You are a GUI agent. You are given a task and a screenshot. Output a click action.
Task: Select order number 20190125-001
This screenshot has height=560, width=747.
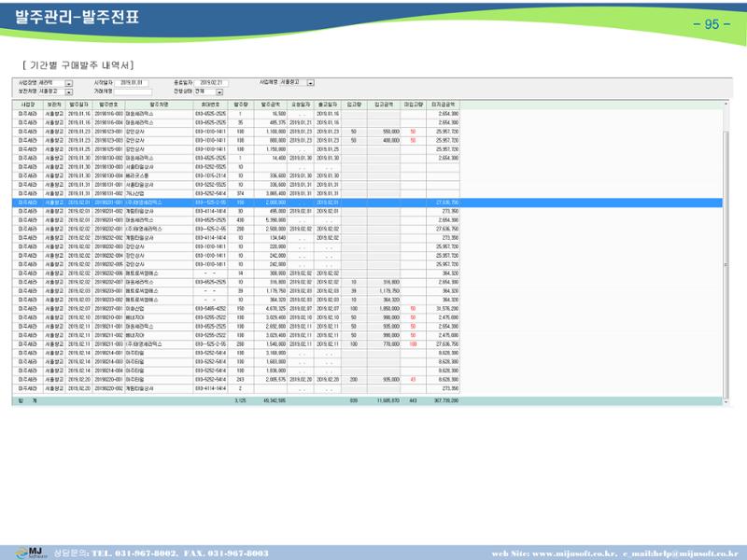pyautogui.click(x=108, y=149)
